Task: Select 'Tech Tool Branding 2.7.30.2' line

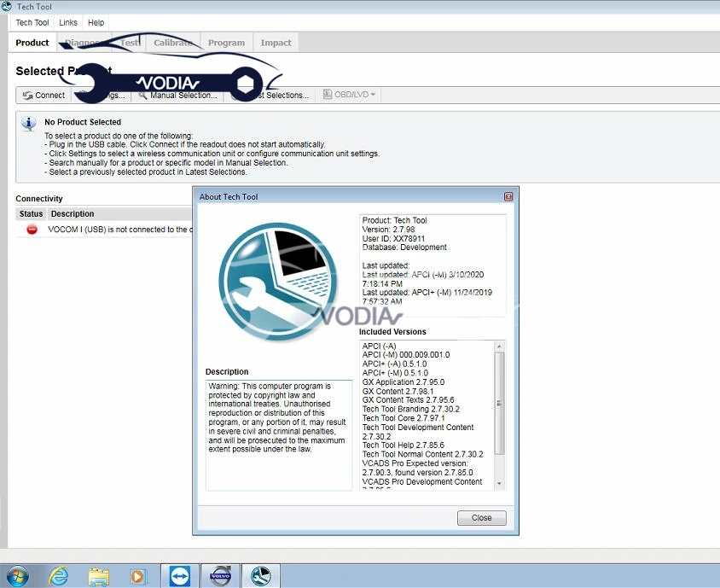Action: tap(410, 409)
